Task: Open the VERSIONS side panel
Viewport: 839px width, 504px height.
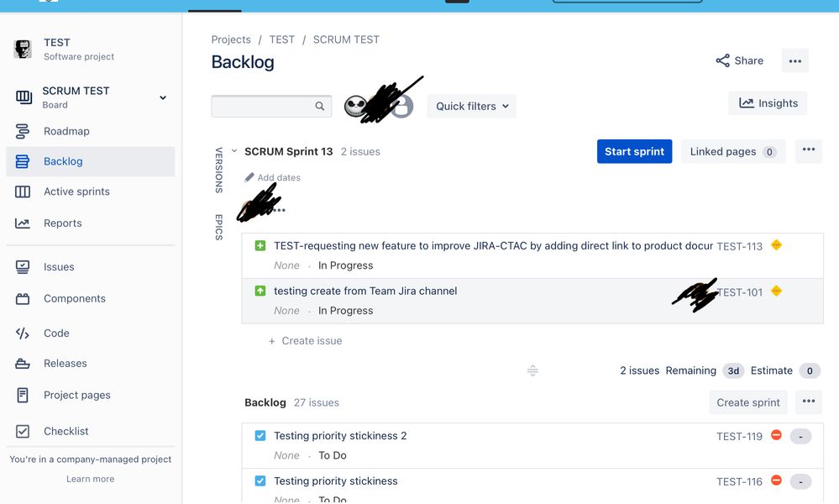Action: [218, 171]
